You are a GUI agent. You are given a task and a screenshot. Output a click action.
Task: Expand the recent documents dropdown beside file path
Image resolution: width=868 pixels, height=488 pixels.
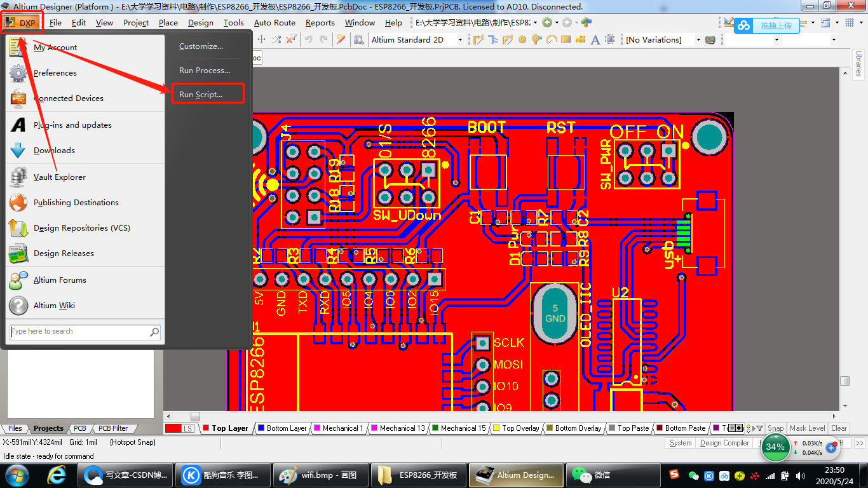pyautogui.click(x=536, y=22)
